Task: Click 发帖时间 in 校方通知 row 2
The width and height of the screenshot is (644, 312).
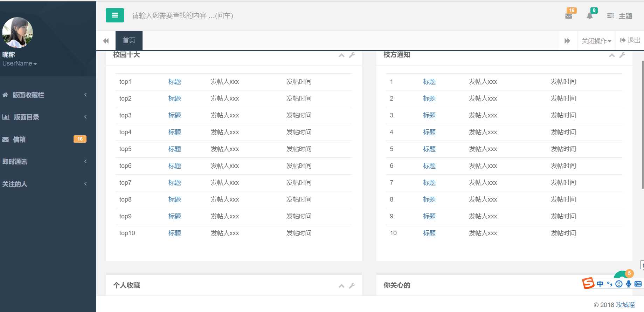Action: click(563, 99)
